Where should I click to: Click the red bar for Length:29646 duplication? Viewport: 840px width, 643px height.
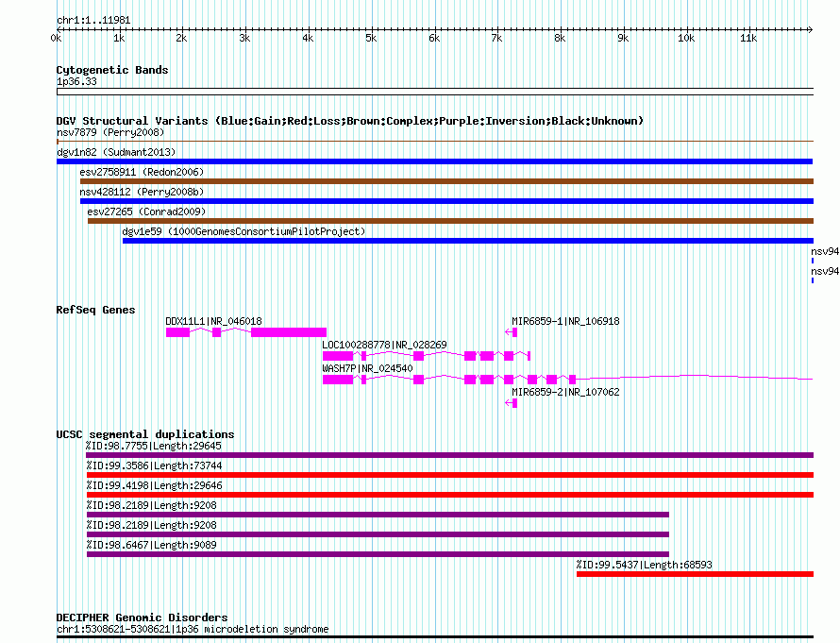point(450,495)
